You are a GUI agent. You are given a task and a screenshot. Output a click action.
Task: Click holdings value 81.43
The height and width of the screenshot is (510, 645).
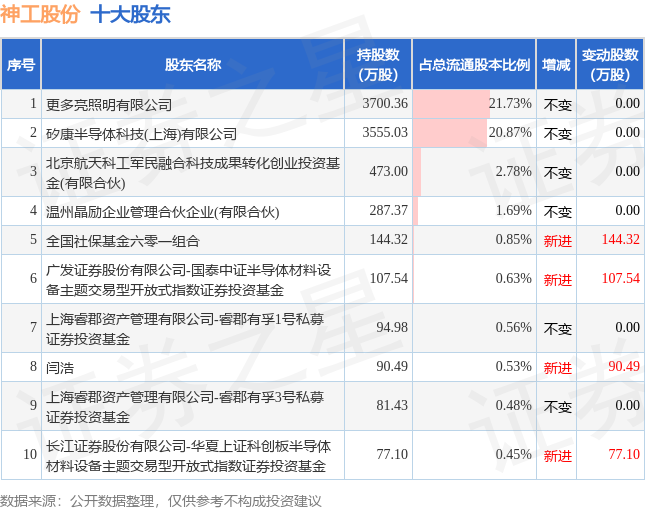point(392,405)
